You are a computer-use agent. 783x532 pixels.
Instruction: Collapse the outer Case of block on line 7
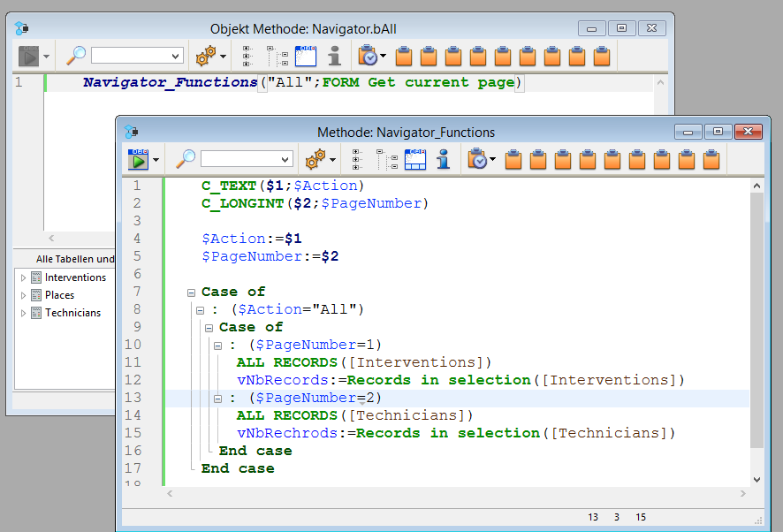(x=192, y=292)
